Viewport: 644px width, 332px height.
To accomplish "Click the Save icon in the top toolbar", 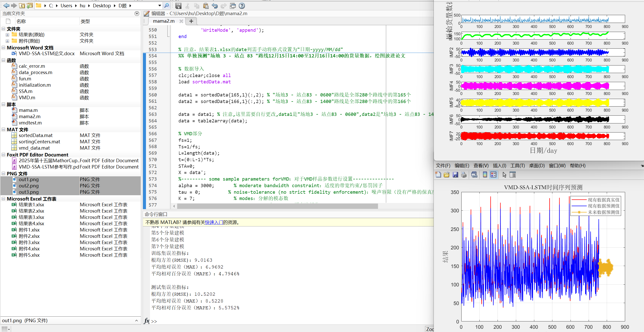I will (x=178, y=6).
